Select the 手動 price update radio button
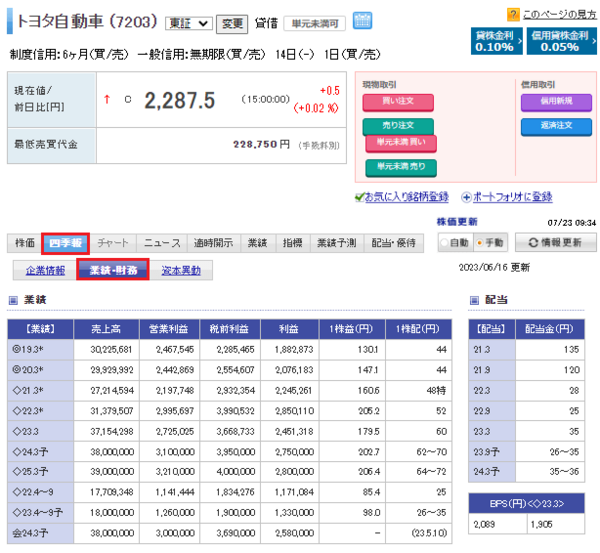 479,243
